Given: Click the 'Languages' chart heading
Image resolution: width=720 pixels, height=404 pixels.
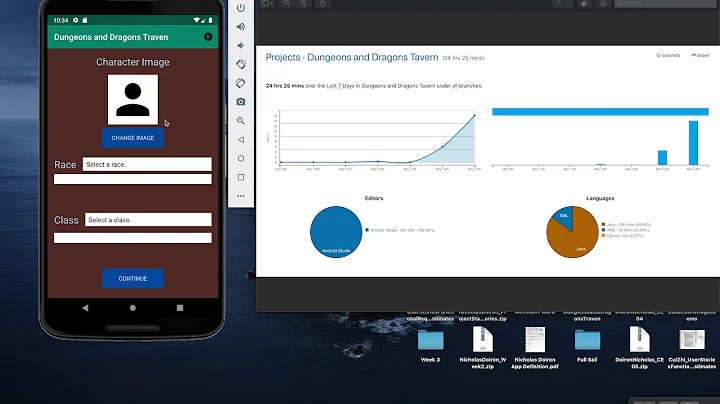Looking at the screenshot, I should pos(600,198).
